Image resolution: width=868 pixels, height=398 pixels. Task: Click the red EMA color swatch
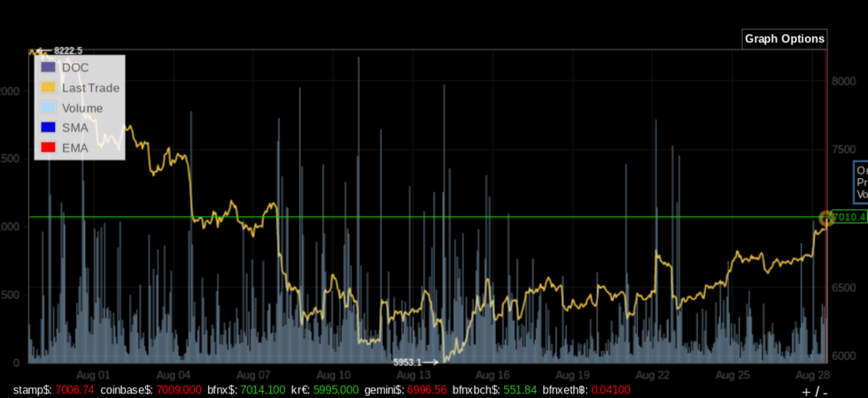tap(48, 148)
